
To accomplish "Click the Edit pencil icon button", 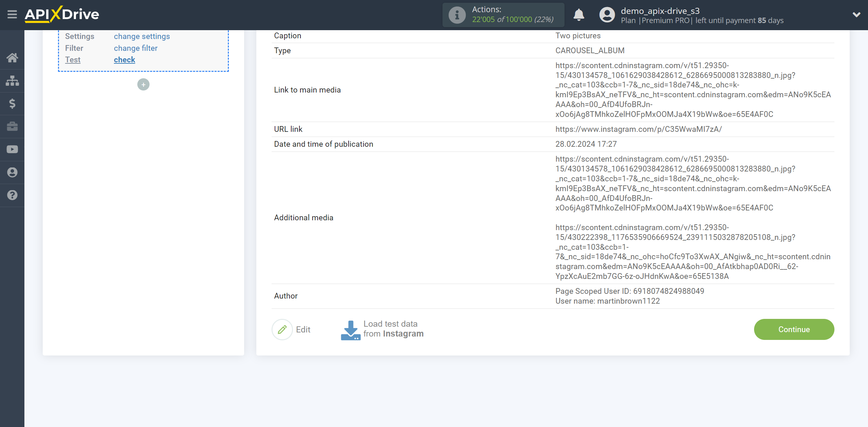I will coord(282,329).
